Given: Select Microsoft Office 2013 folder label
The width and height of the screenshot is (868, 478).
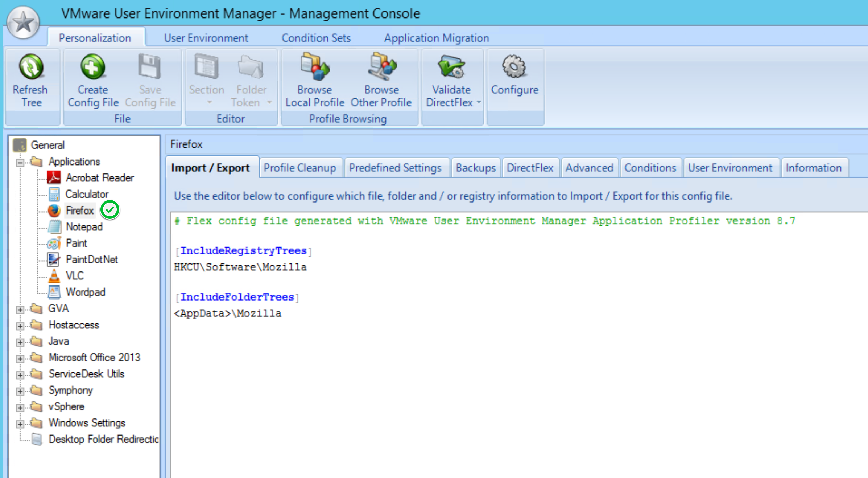Looking at the screenshot, I should point(95,358).
